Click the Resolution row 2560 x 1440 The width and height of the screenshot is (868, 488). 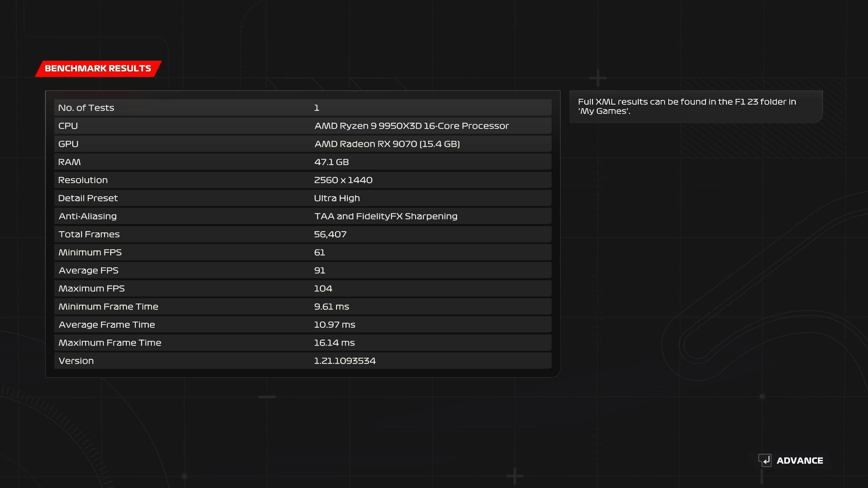pos(302,180)
